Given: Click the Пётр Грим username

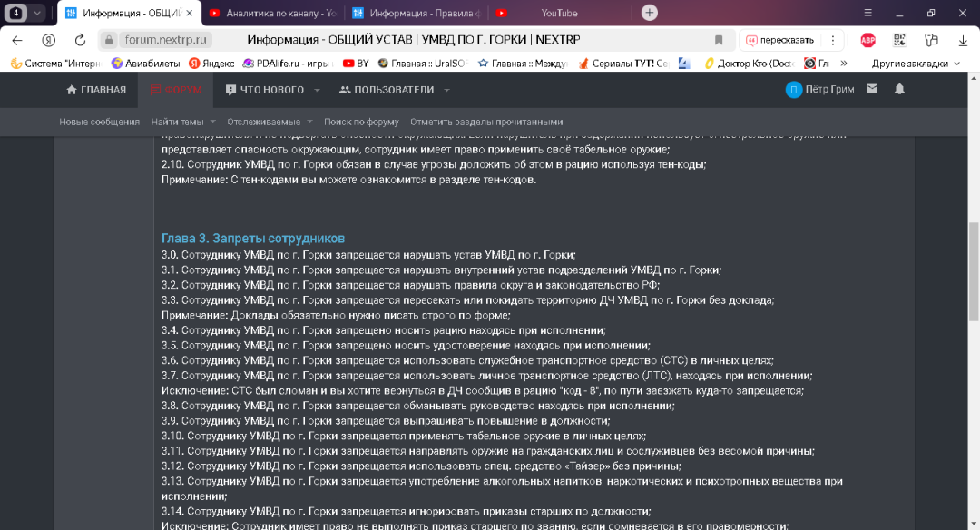Looking at the screenshot, I should [x=829, y=89].
